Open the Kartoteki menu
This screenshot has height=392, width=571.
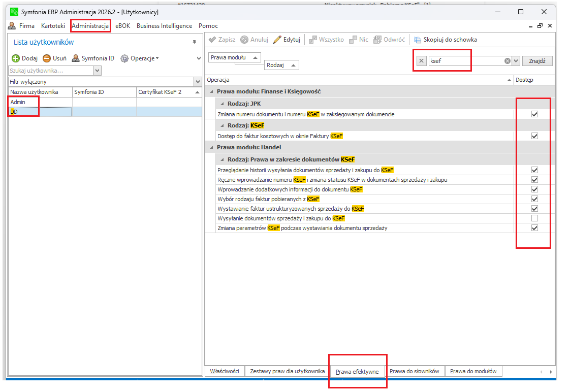(x=53, y=26)
